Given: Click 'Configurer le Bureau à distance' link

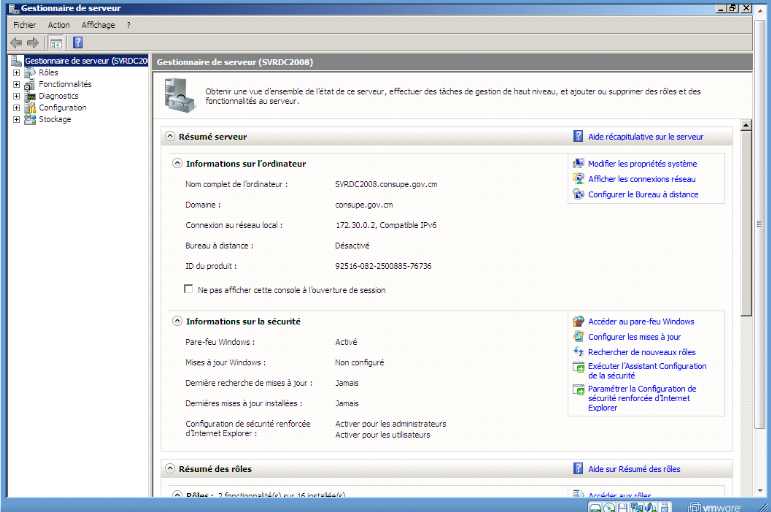Looking at the screenshot, I should [643, 194].
